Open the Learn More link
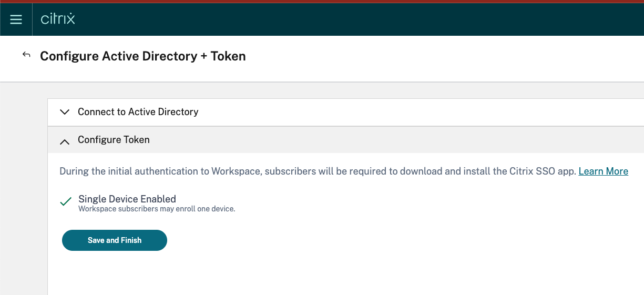This screenshot has height=295, width=644. [x=603, y=171]
